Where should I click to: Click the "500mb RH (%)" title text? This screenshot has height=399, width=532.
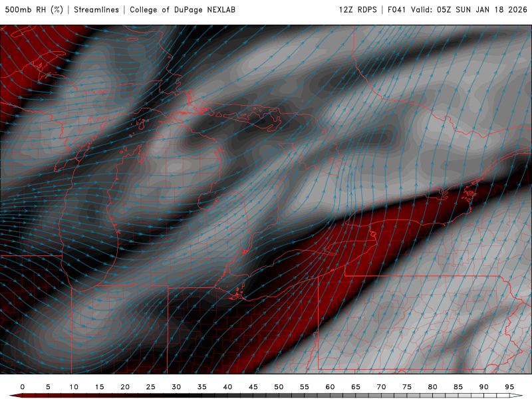(34, 9)
